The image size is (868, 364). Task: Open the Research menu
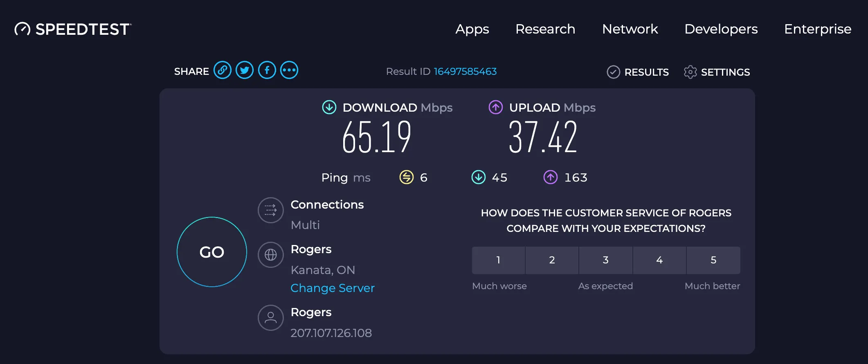(545, 29)
